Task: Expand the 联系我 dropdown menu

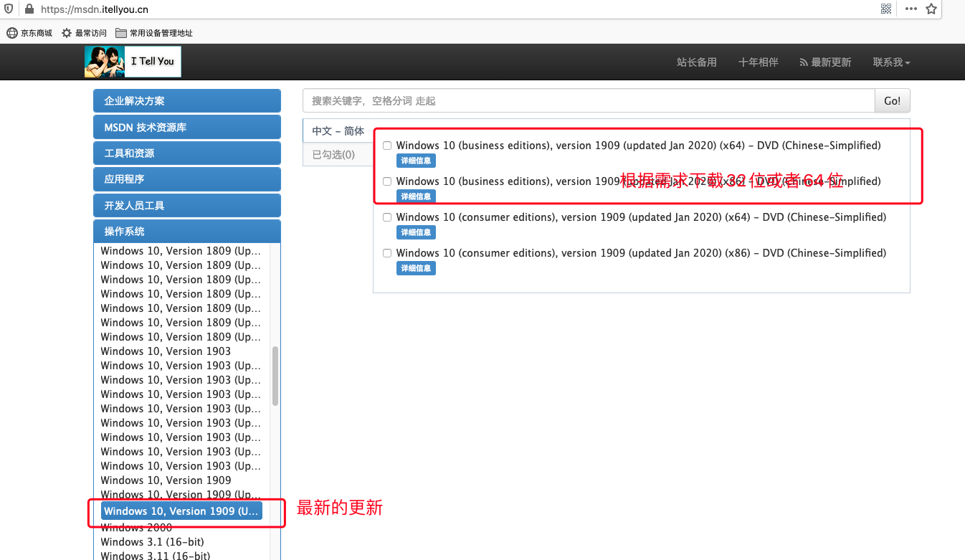Action: 891,62
